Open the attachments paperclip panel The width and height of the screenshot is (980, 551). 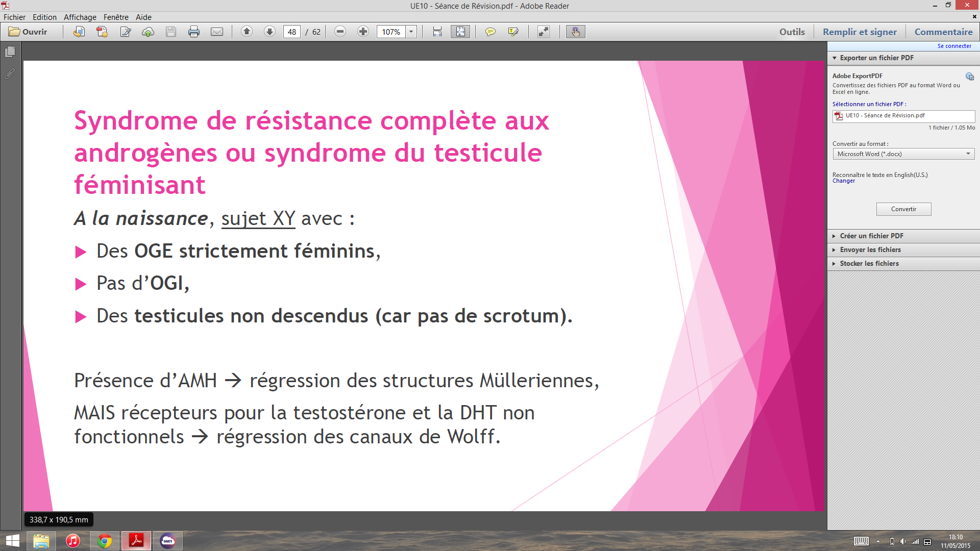click(x=10, y=74)
